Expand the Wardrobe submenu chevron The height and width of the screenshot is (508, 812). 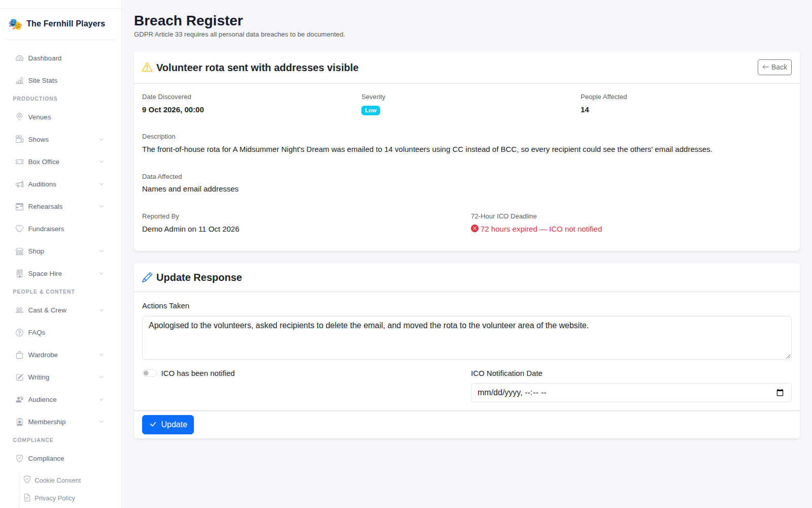101,355
